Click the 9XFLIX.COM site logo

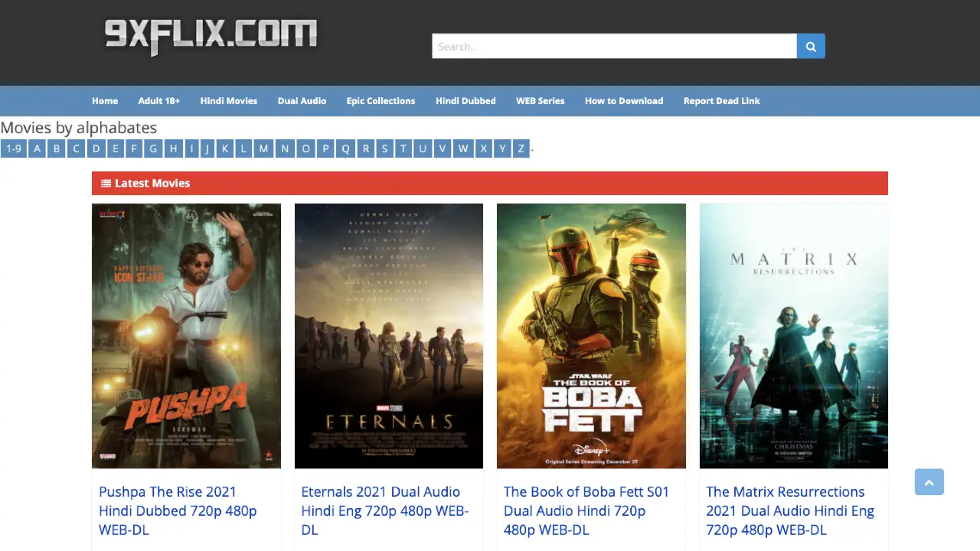click(211, 36)
